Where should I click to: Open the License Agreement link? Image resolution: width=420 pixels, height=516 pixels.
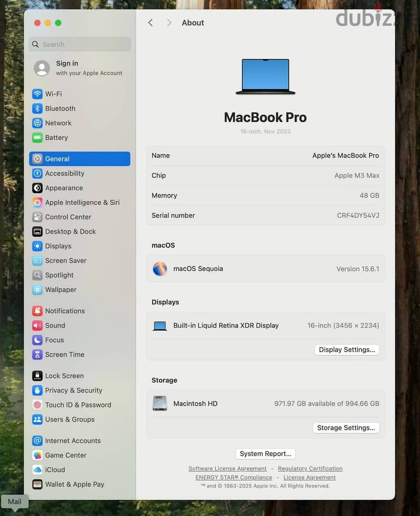pyautogui.click(x=309, y=477)
